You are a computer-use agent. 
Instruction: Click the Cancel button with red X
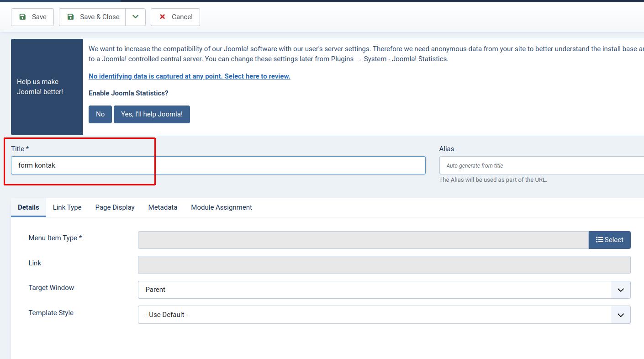click(x=175, y=17)
